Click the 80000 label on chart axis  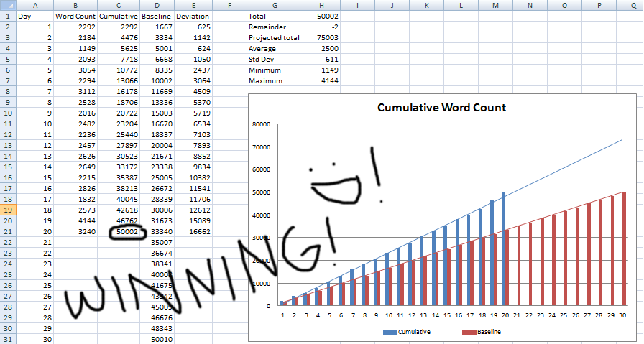coord(261,124)
